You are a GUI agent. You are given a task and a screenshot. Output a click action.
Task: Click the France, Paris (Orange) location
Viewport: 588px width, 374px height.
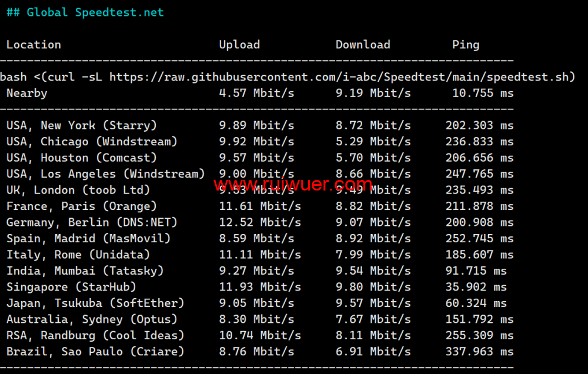point(82,206)
